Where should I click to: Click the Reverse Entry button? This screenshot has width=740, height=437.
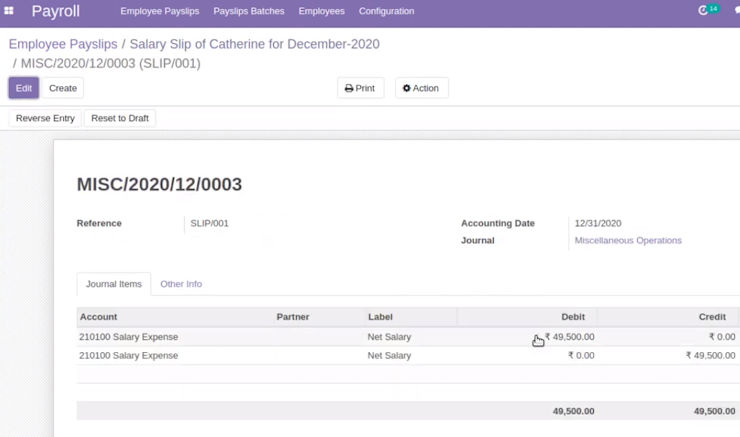[45, 118]
